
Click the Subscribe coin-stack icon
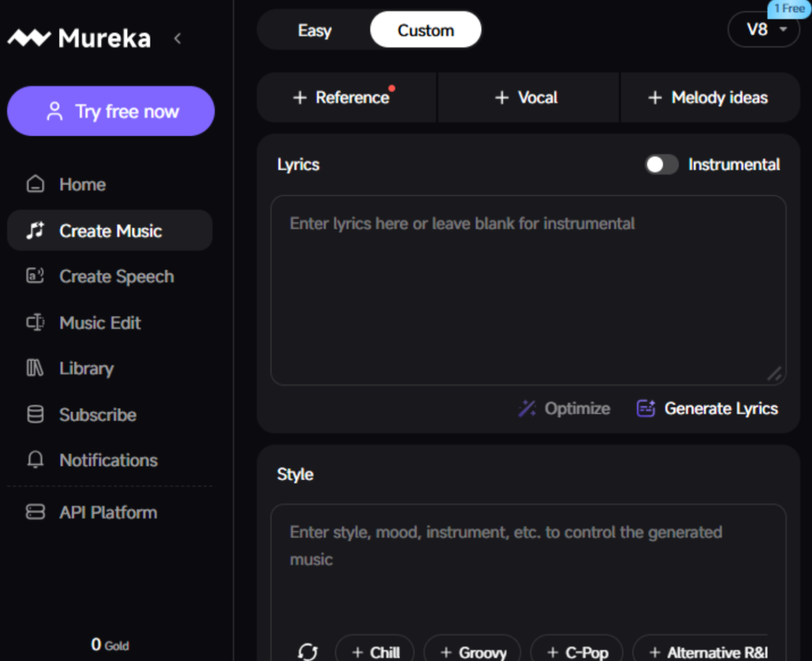(36, 414)
